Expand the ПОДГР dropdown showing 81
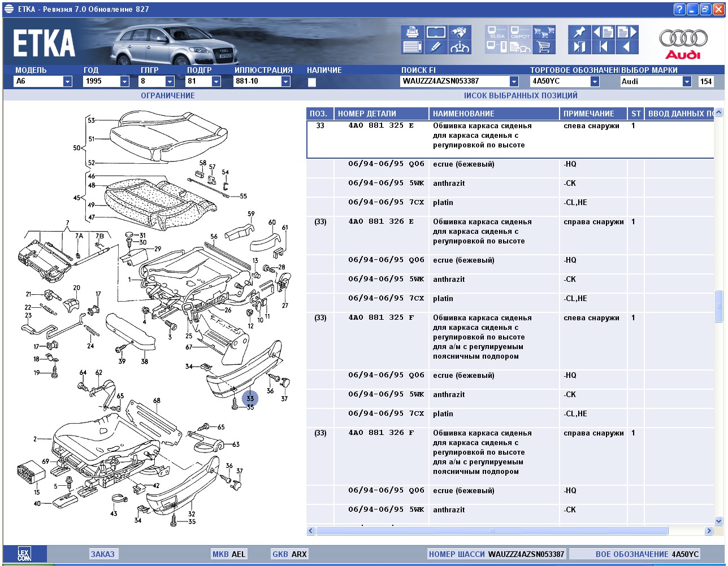728x566 pixels. 216,81
